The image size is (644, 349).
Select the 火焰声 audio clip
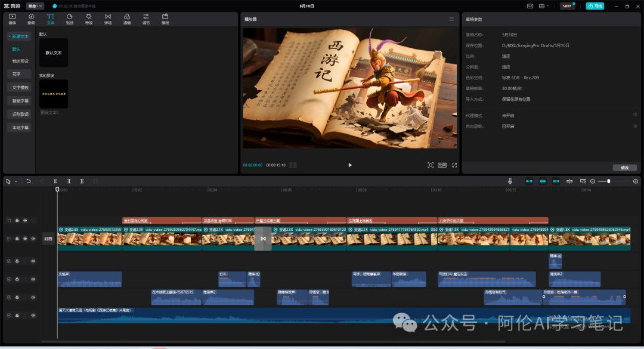point(89,279)
